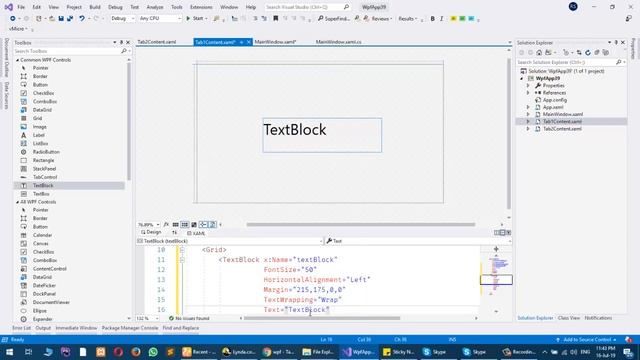Image resolution: width=640 pixels, height=360 pixels.
Task: Toggle show snap grid in designer
Action: click(176, 224)
